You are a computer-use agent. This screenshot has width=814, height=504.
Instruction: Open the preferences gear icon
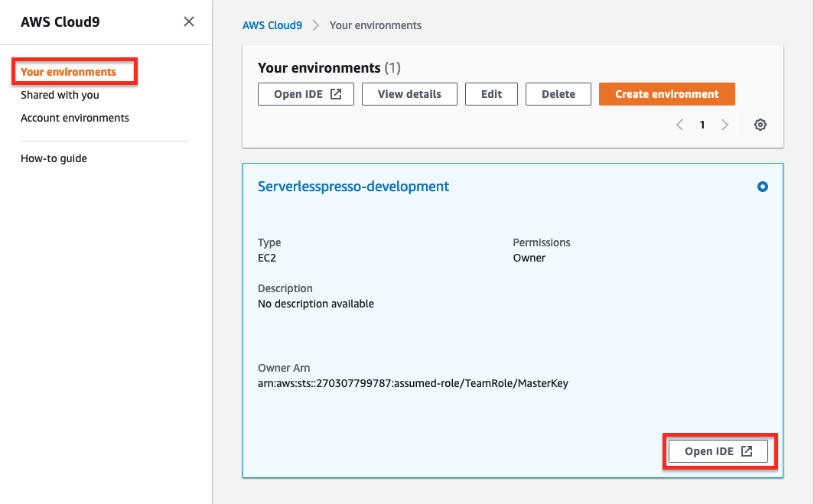coord(760,125)
